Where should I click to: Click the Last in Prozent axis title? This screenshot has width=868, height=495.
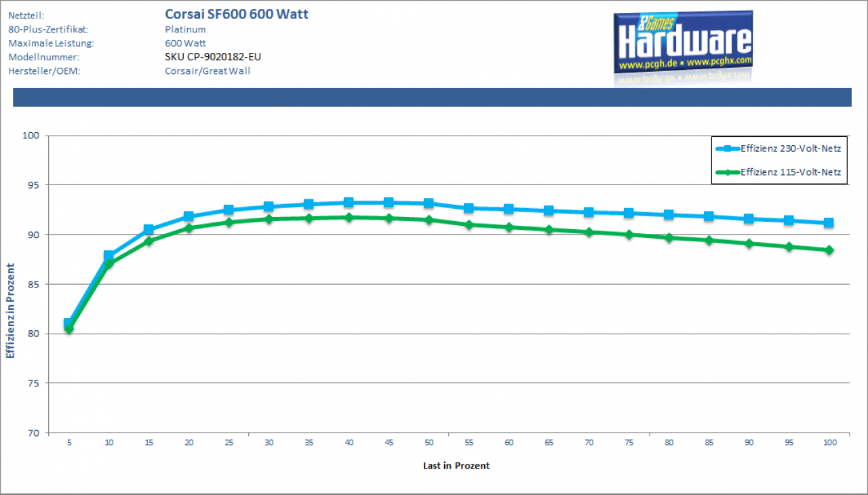(456, 466)
